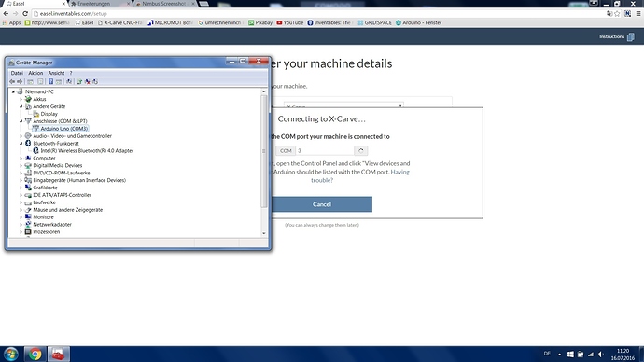Bookmark this page with the star icon

617,14
